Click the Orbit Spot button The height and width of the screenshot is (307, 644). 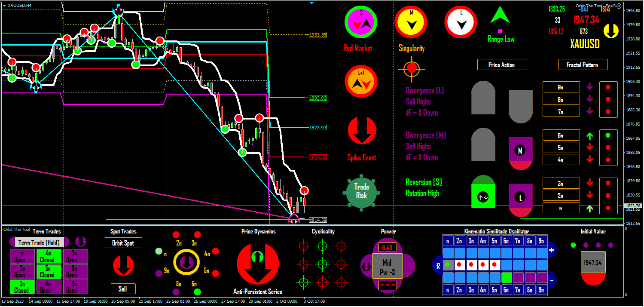point(123,243)
